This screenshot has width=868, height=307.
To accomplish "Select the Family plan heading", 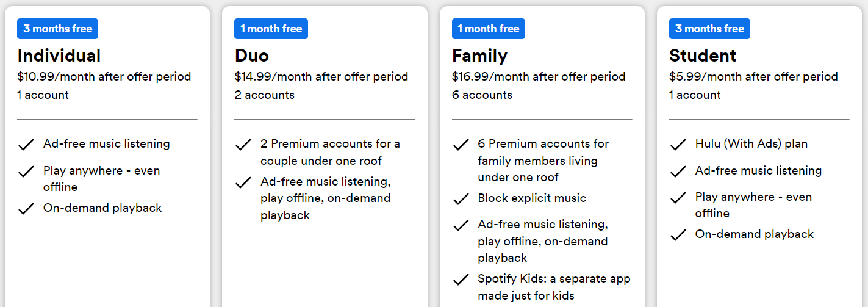I will point(479,56).
